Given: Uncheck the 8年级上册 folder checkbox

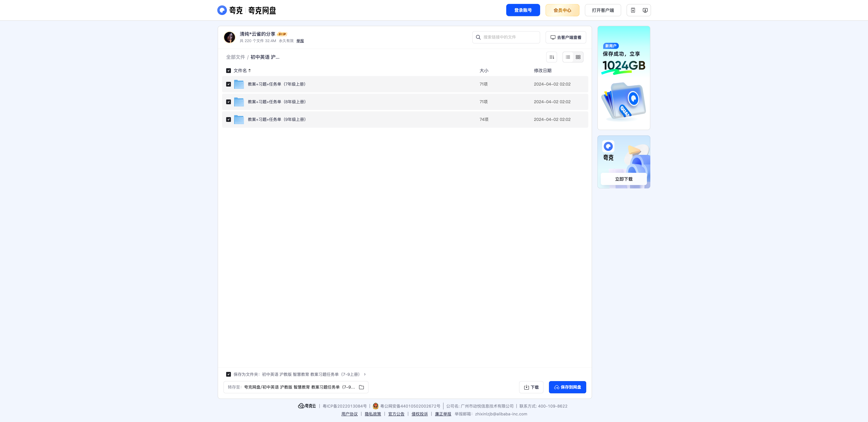Looking at the screenshot, I should [229, 102].
